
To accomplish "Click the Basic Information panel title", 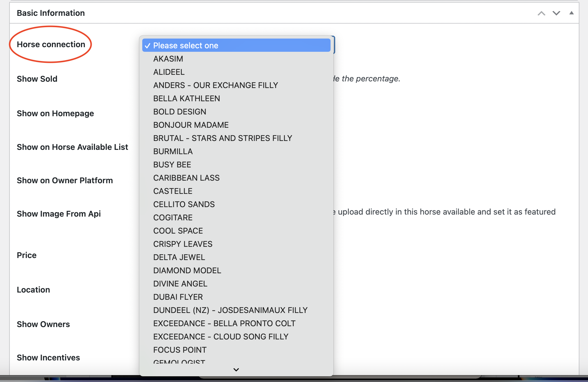I will point(51,13).
